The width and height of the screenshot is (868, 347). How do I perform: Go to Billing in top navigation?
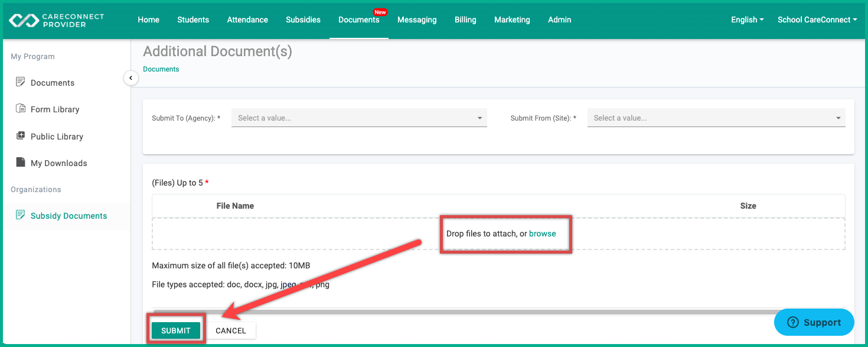[x=465, y=20]
